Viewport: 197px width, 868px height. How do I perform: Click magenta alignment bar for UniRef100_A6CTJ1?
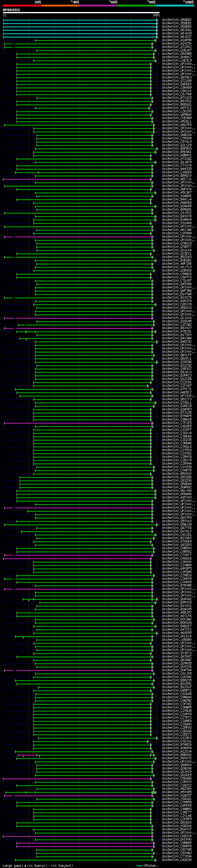pos(78,179)
